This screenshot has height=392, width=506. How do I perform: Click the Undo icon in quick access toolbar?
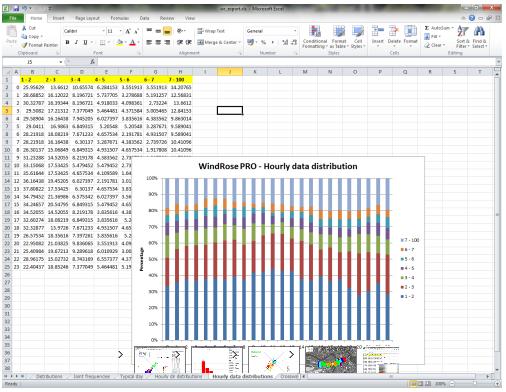point(25,8)
